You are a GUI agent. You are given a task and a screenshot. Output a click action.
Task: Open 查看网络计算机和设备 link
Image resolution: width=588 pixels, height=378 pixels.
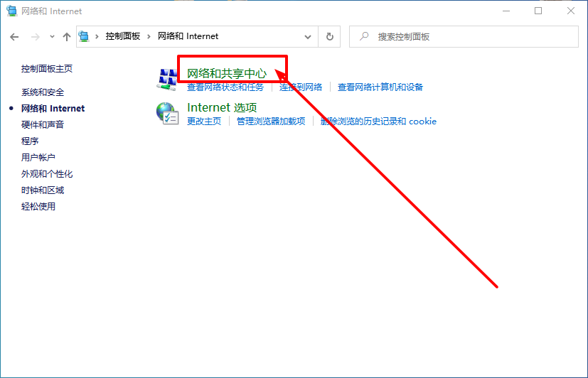pyautogui.click(x=380, y=87)
